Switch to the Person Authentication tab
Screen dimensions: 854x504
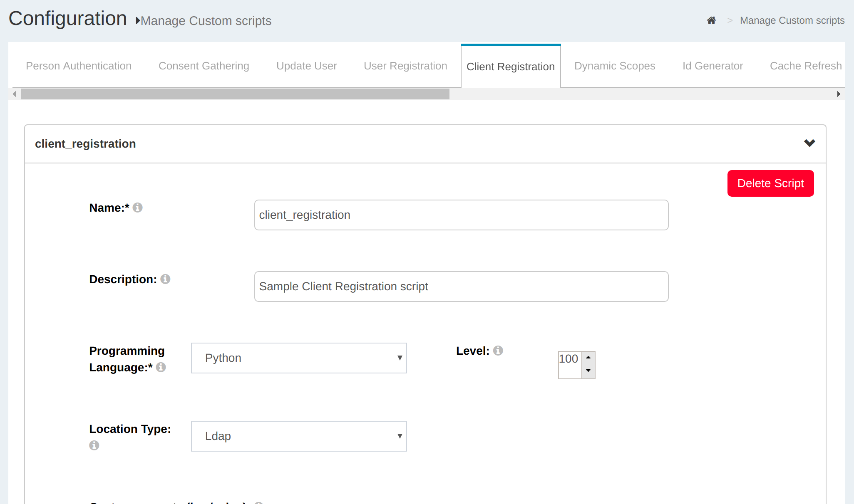coord(79,66)
